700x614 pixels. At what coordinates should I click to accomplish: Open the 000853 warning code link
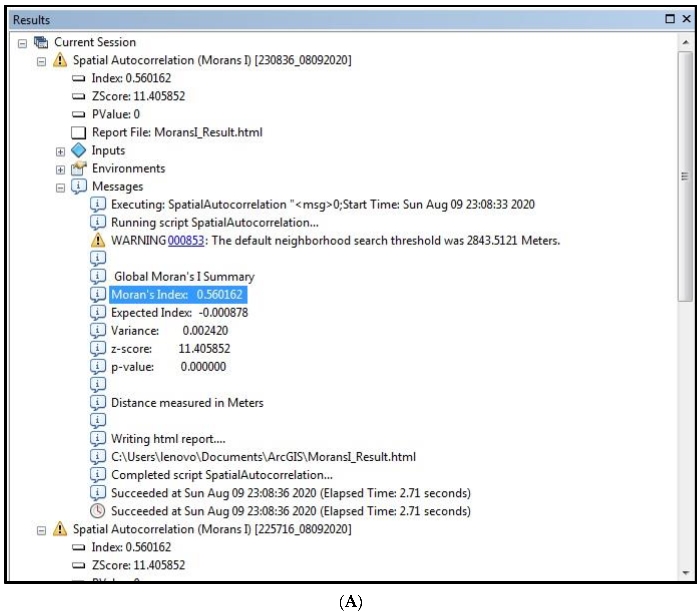186,241
